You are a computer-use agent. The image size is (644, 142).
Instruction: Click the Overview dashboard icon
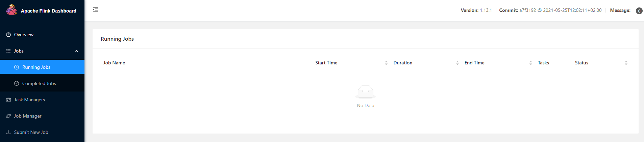coord(8,35)
